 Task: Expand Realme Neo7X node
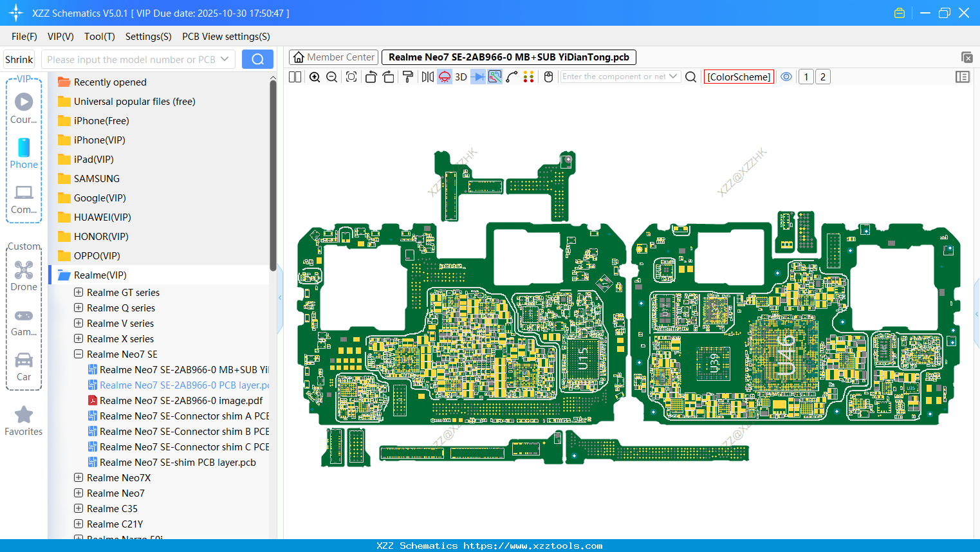coord(79,477)
